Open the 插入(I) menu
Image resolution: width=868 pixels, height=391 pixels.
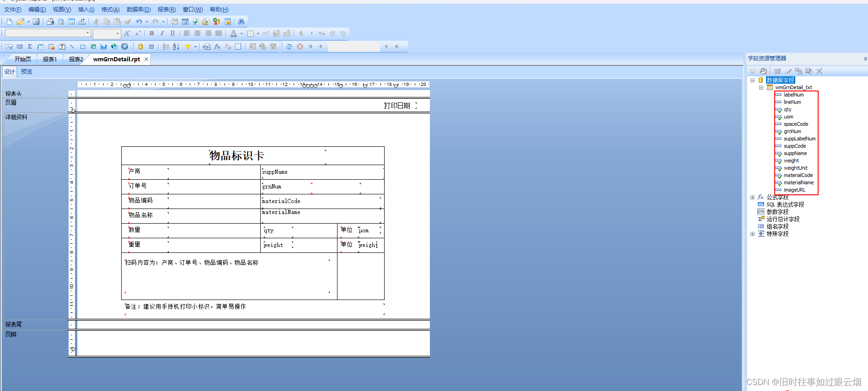(86, 10)
